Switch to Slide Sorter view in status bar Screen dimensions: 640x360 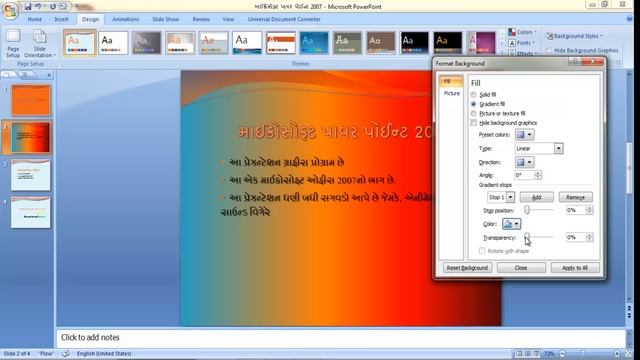528,353
